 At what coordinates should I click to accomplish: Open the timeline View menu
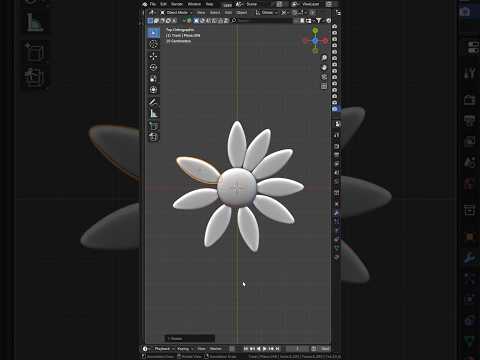click(201, 349)
